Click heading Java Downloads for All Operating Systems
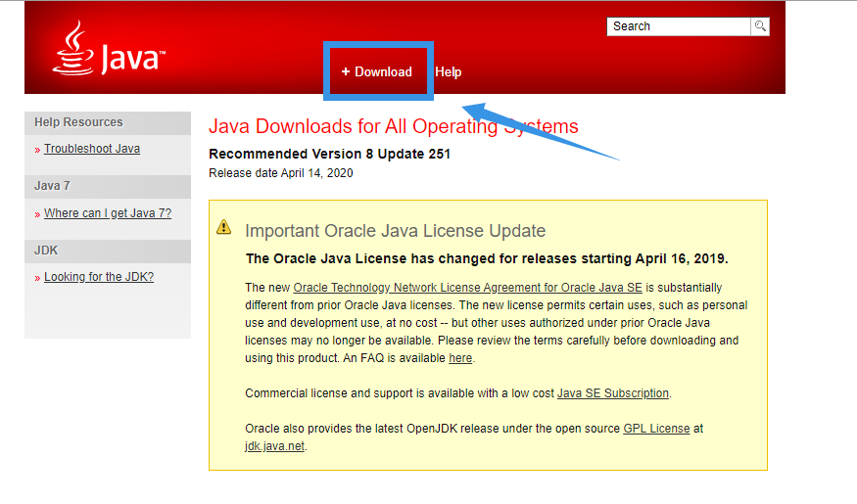The height and width of the screenshot is (504, 857). (394, 126)
